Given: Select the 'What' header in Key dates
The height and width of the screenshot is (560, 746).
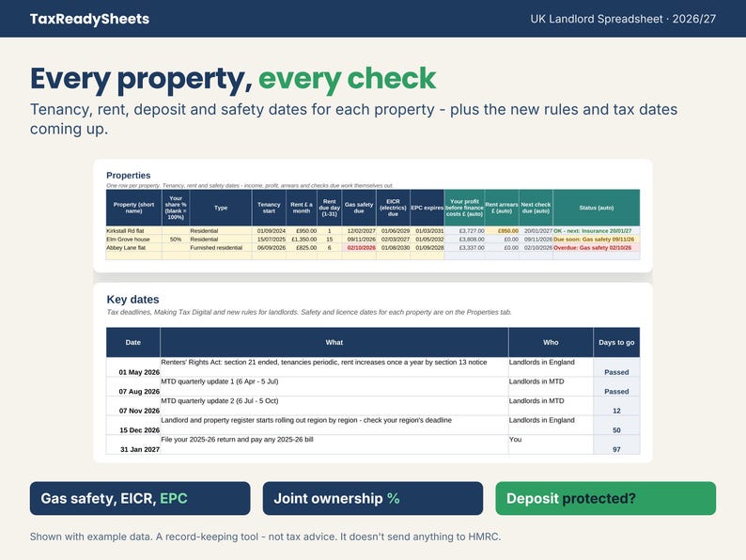Looking at the screenshot, I should coord(334,342).
